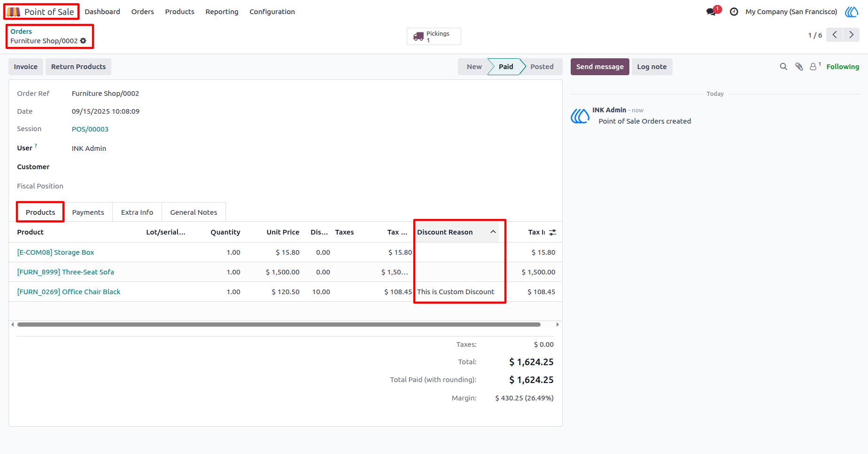Go to the previous order record
868x454 pixels.
click(834, 35)
